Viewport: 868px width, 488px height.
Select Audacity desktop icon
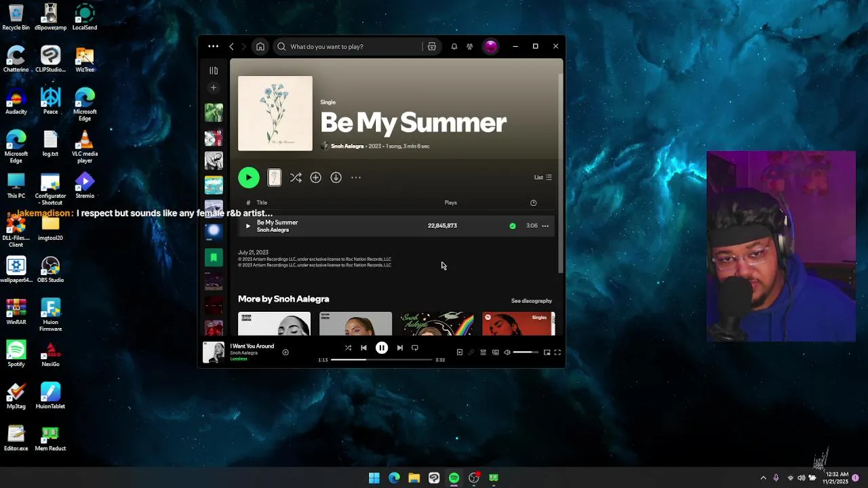[16, 102]
